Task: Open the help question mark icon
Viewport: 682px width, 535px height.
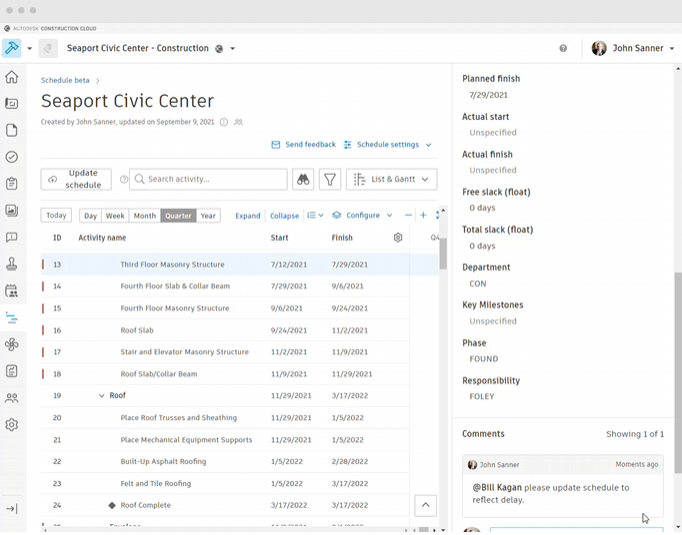Action: point(563,48)
